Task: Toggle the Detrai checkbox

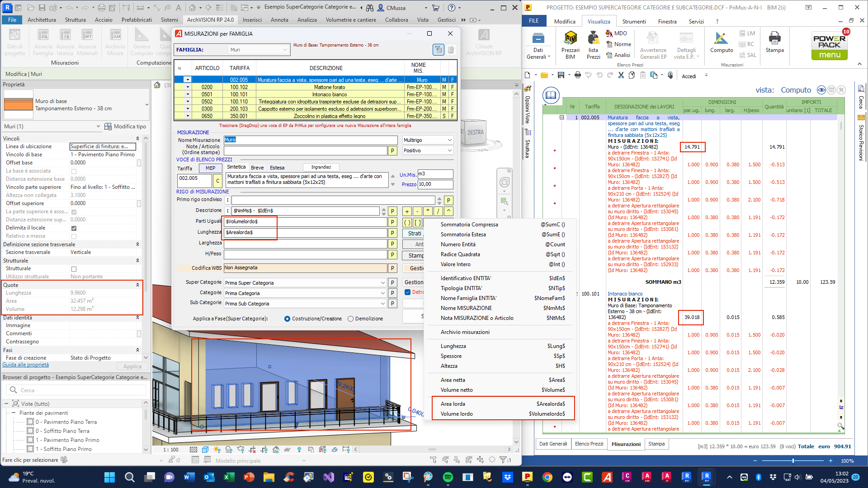Action: pos(407,292)
